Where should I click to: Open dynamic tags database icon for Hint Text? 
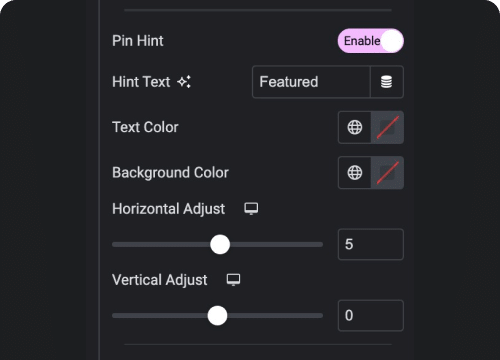pos(387,82)
